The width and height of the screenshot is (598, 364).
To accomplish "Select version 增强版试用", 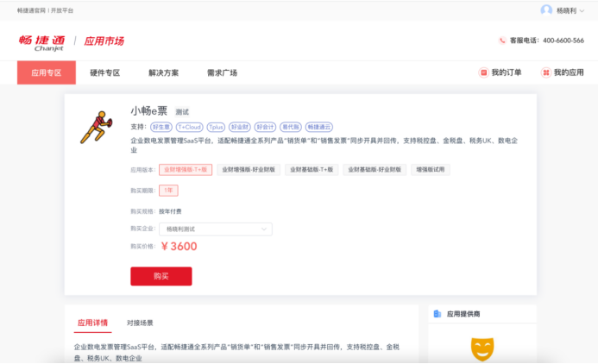I will pos(431,170).
